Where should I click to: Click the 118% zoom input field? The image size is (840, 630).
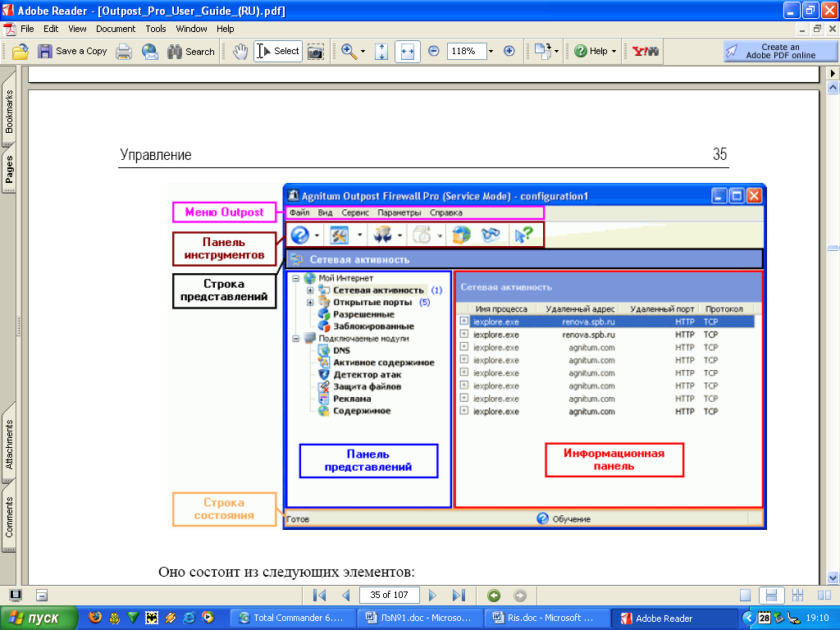click(x=466, y=52)
